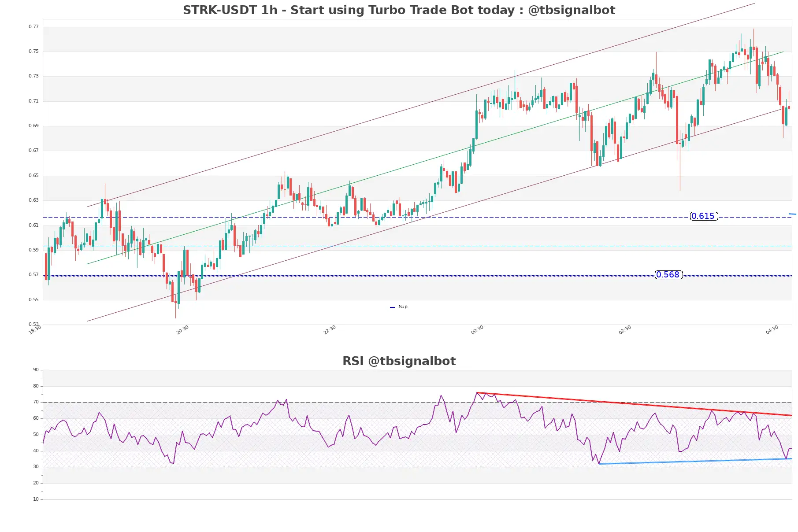
Task: Click the RSI 90 axis label
Action: [x=36, y=370]
